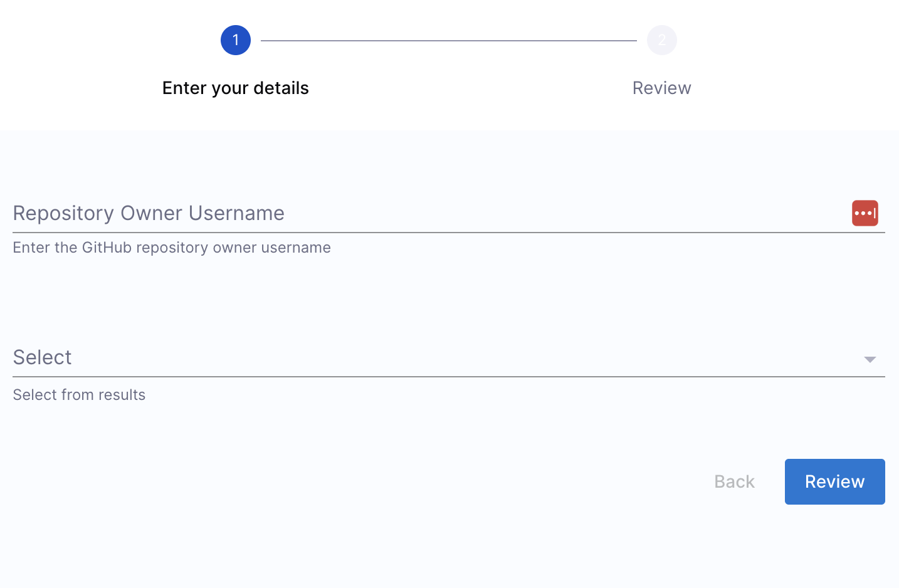
Task: Click the step 2 circle indicator
Action: (x=662, y=40)
